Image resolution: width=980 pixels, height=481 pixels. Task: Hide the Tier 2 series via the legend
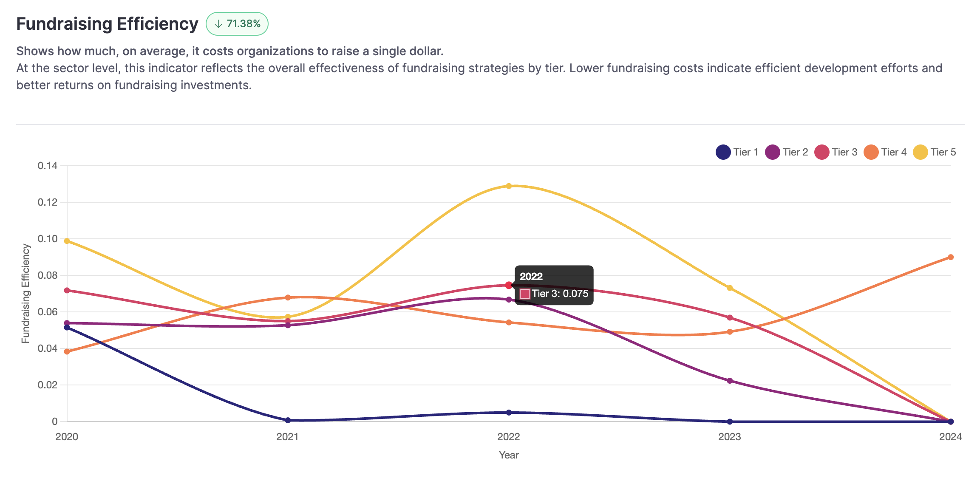pyautogui.click(x=787, y=152)
